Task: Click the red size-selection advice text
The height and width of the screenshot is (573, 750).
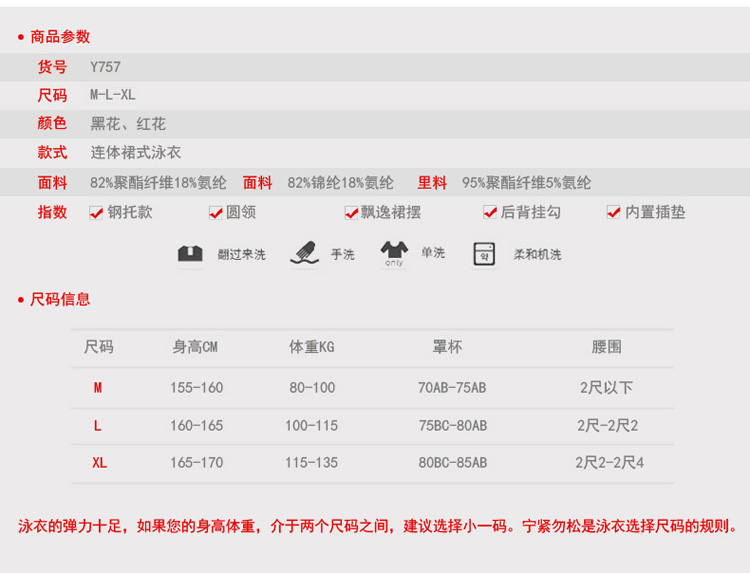Action: coord(378,526)
